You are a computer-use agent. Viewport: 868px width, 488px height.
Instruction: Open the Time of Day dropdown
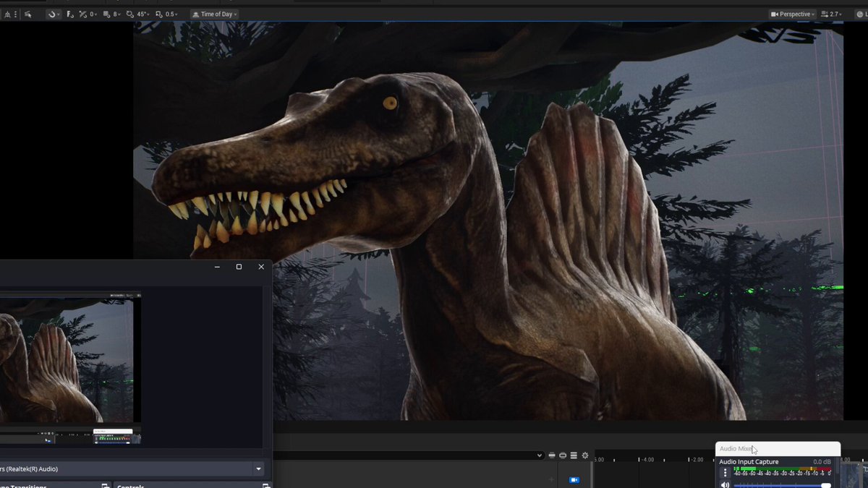coord(215,14)
